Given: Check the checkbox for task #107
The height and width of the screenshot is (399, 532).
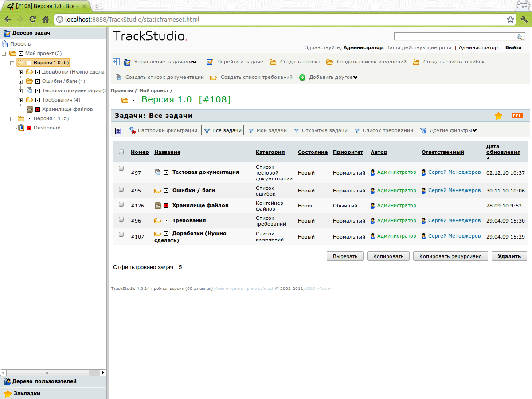Looking at the screenshot, I should coord(121,234).
